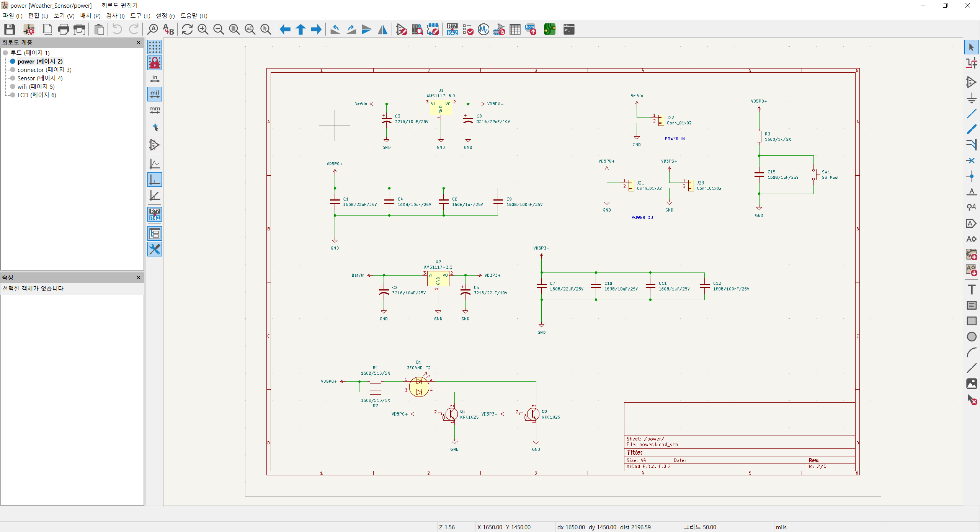Image resolution: width=980 pixels, height=532 pixels.
Task: Select connector (페이지 3) sheet in hierarchy
Action: tap(44, 70)
